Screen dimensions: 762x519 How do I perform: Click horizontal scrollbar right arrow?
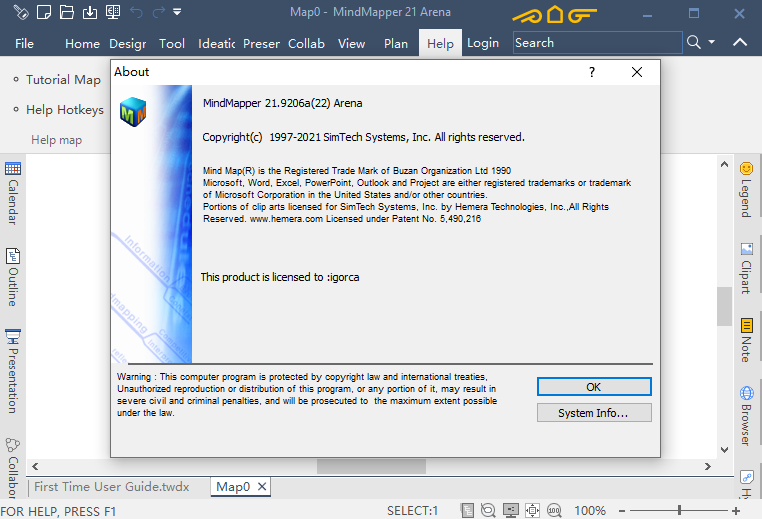[x=708, y=467]
